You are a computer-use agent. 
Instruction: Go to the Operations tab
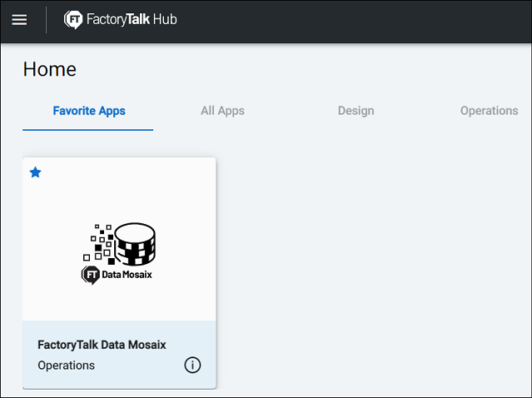(x=489, y=111)
